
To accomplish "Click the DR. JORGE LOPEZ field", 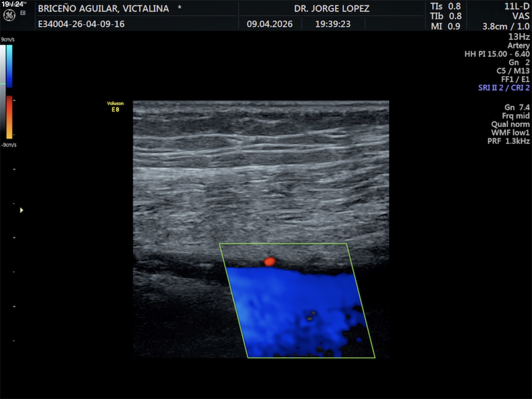I will coord(332,8).
